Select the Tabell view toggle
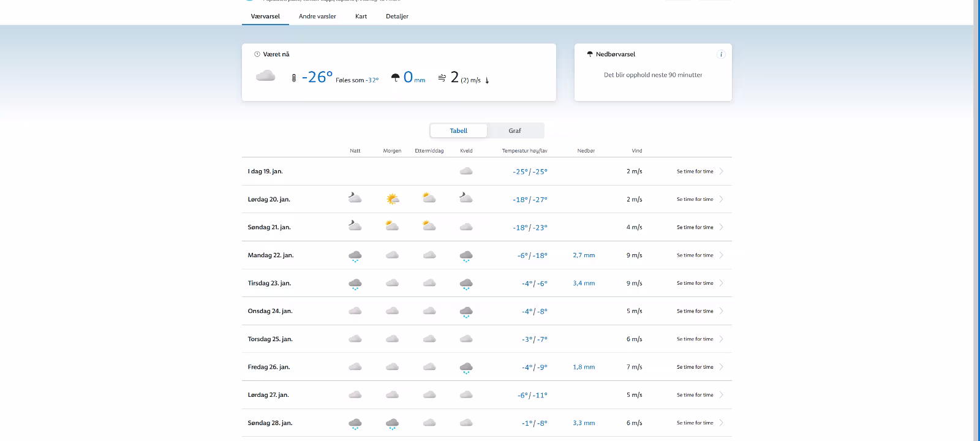Image resolution: width=980 pixels, height=441 pixels. click(458, 130)
